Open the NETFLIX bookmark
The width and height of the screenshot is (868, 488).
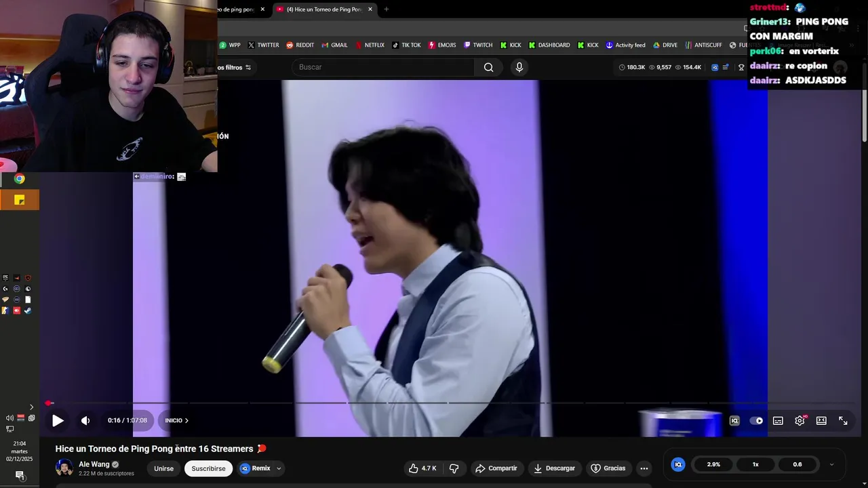(370, 45)
